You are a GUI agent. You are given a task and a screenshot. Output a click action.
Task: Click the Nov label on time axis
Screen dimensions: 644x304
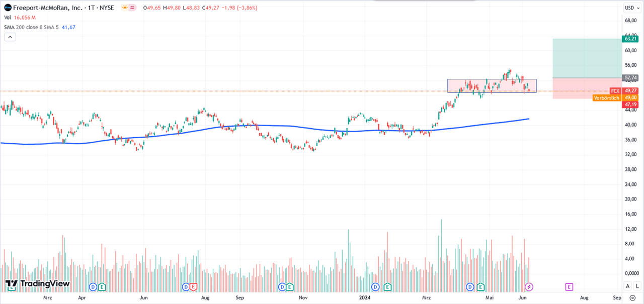click(303, 297)
